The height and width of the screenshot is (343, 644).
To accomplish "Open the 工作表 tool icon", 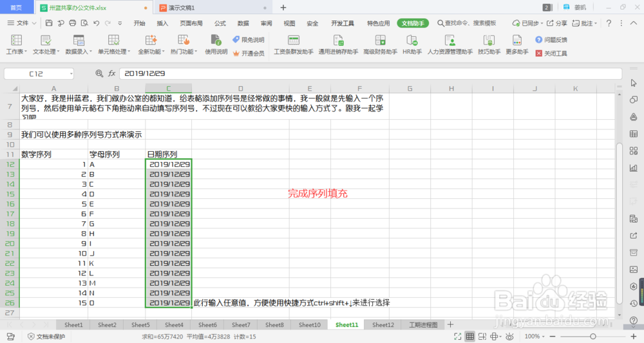I will point(17,44).
